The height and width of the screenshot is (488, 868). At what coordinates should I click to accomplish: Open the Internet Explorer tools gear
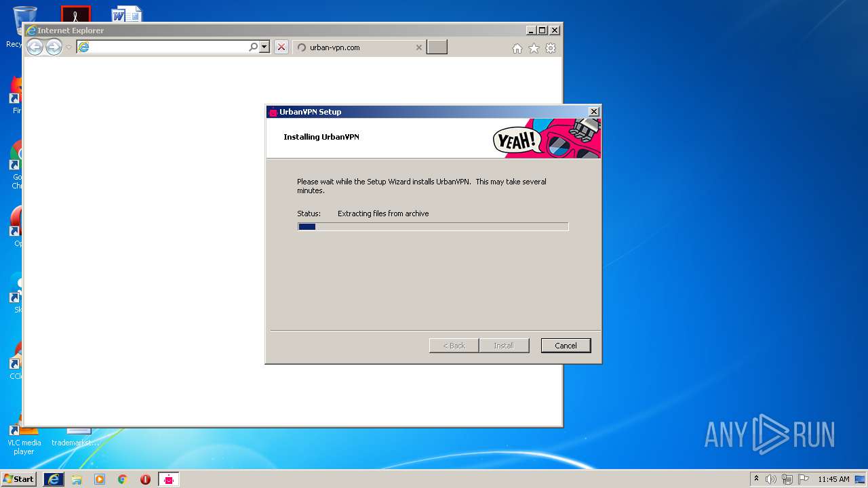(551, 48)
